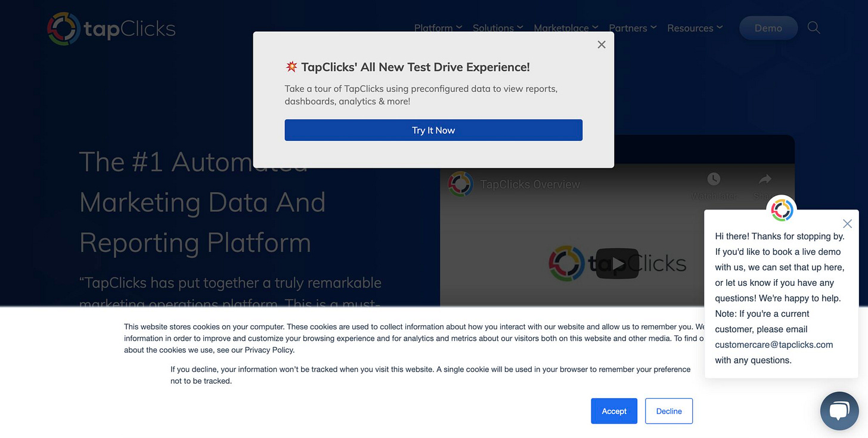This screenshot has height=438, width=868.
Task: Open the TapClicks Overview video title
Action: 530,184
